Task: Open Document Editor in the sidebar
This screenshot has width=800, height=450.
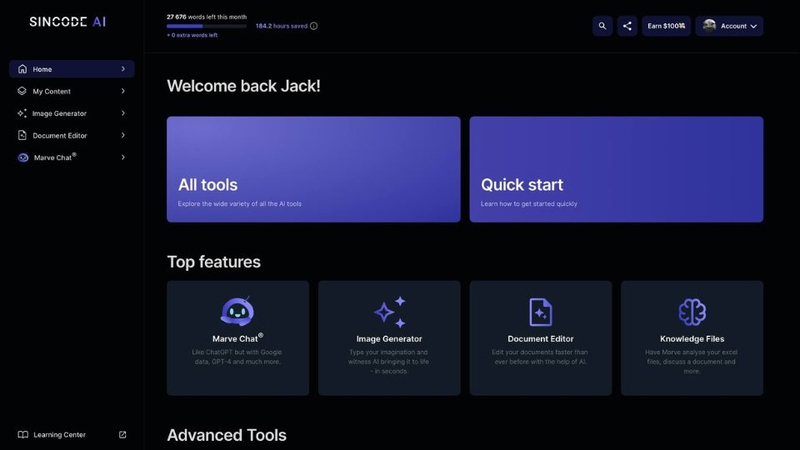Action: pos(72,135)
